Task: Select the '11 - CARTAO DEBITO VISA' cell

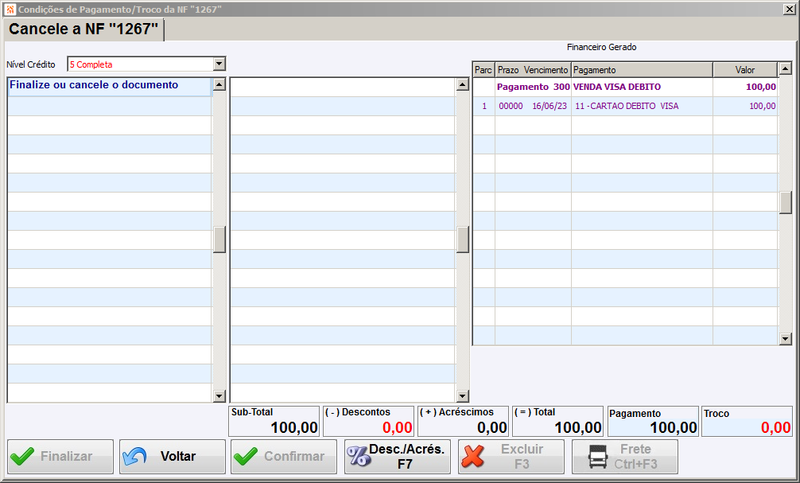Action: tap(642, 106)
